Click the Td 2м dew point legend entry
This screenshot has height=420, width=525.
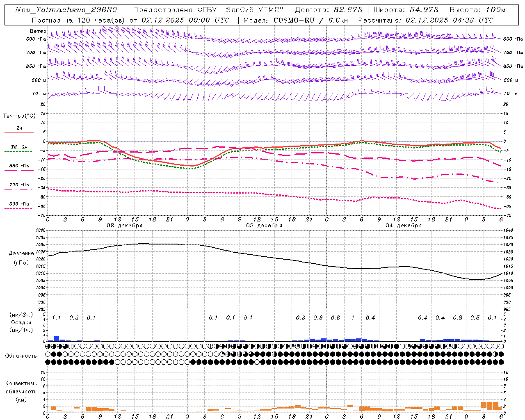19,147
